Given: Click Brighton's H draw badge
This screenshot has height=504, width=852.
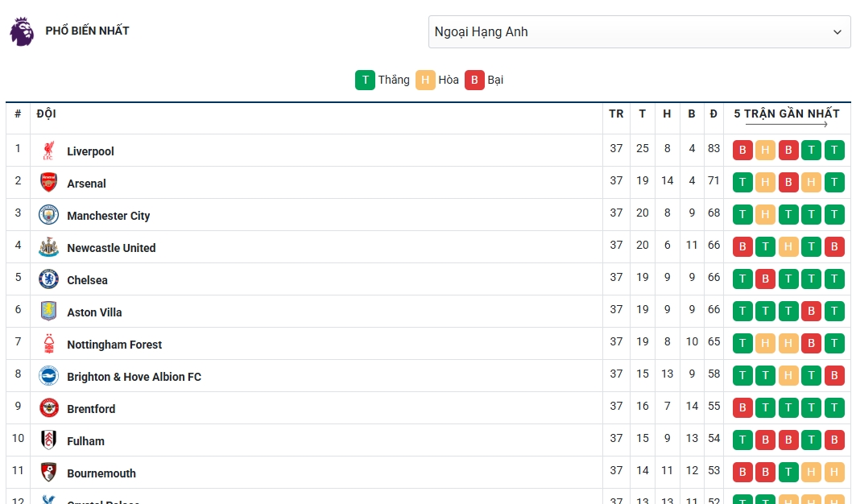Looking at the screenshot, I should tap(788, 375).
